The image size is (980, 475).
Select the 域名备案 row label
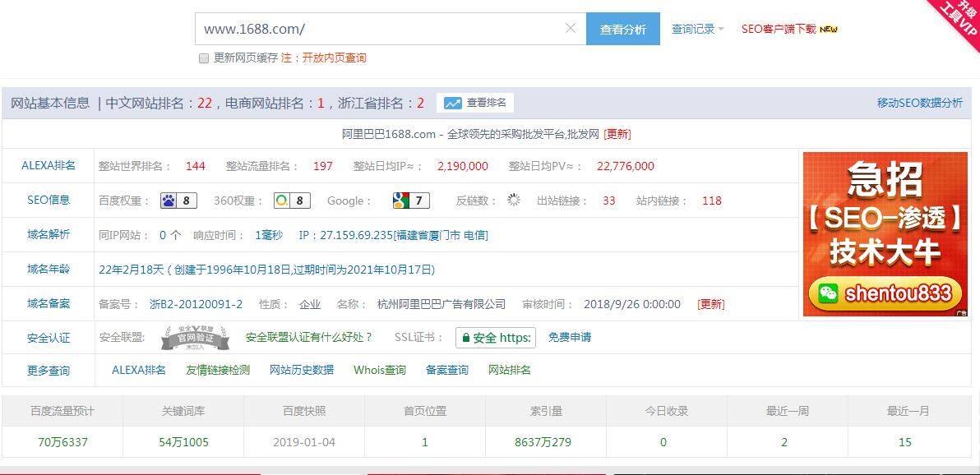[x=49, y=304]
